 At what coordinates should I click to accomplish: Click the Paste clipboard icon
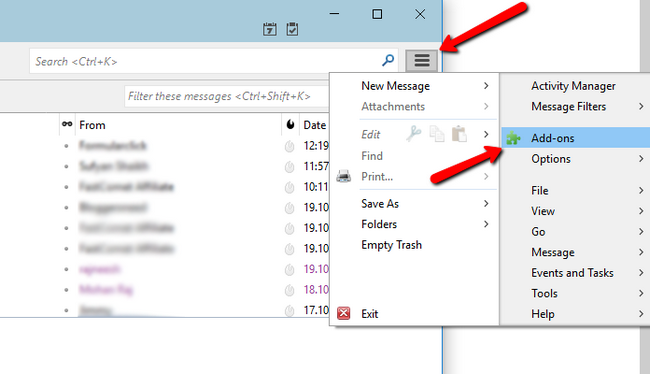point(459,134)
